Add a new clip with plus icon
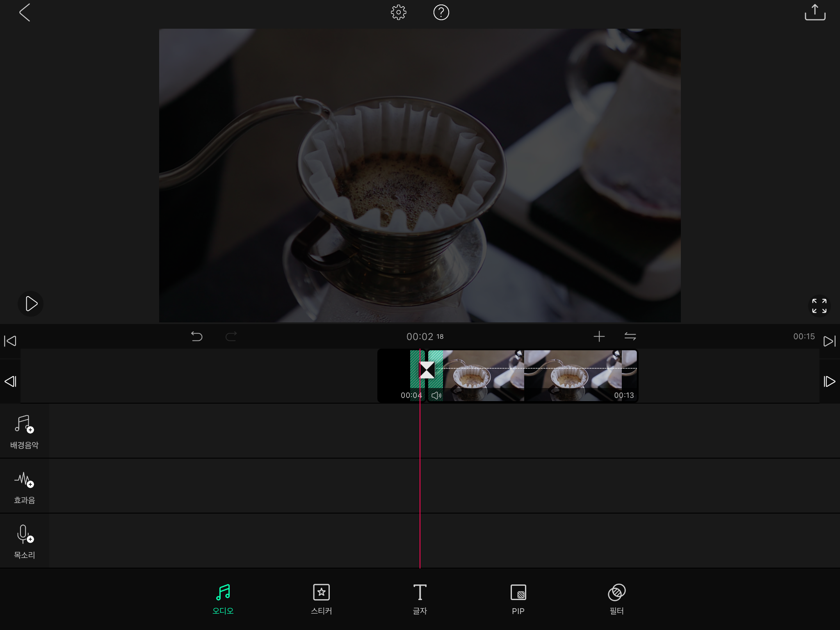840x630 pixels. pyautogui.click(x=599, y=337)
